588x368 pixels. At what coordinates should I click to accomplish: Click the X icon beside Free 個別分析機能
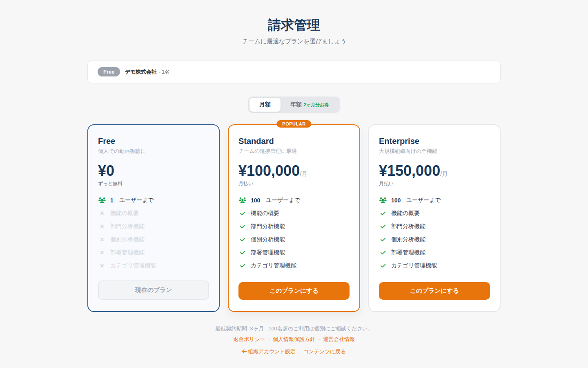point(102,240)
